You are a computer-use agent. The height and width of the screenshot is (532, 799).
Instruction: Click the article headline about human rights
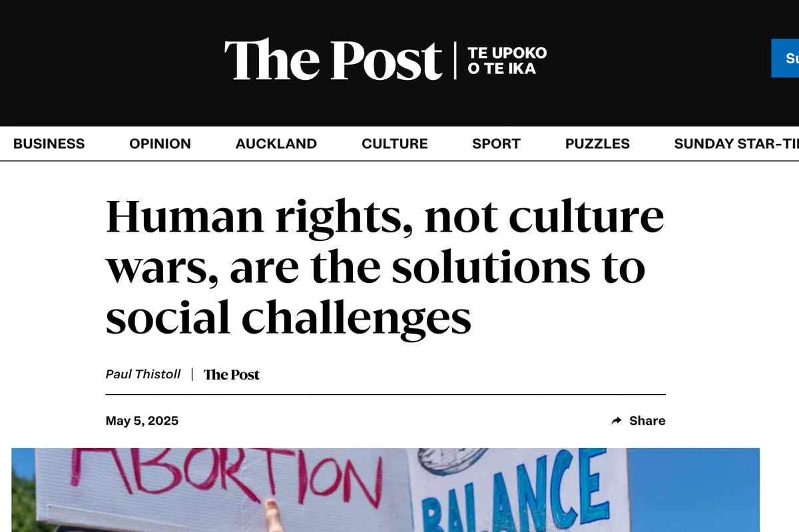385,268
